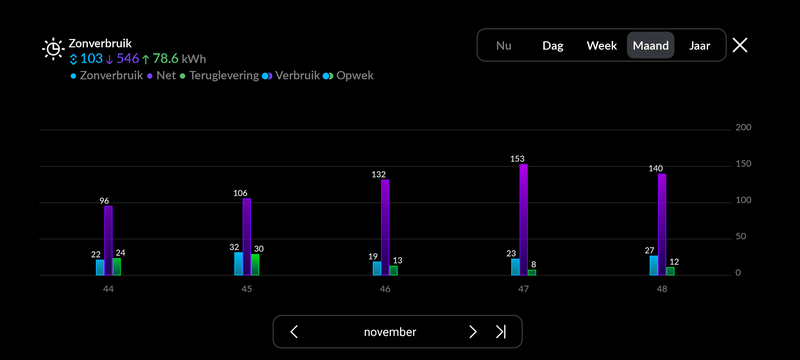Click the purple 140 bar of week 48

[662, 224]
